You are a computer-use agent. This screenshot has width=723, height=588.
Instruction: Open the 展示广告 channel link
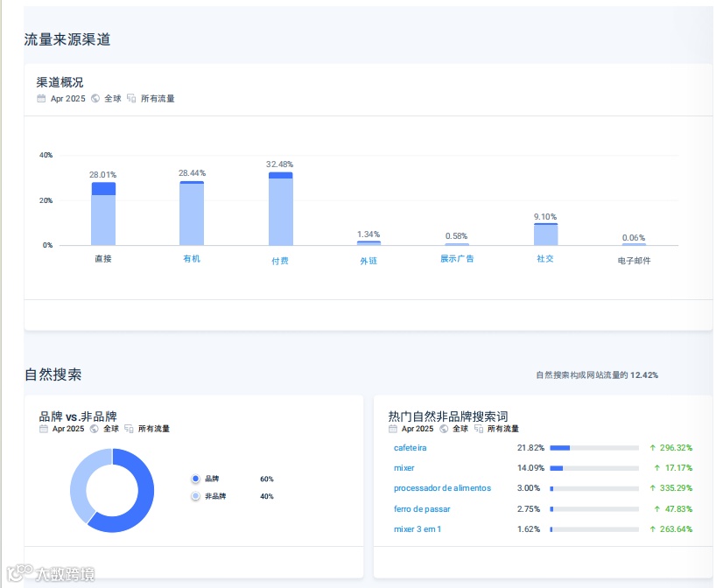[457, 258]
